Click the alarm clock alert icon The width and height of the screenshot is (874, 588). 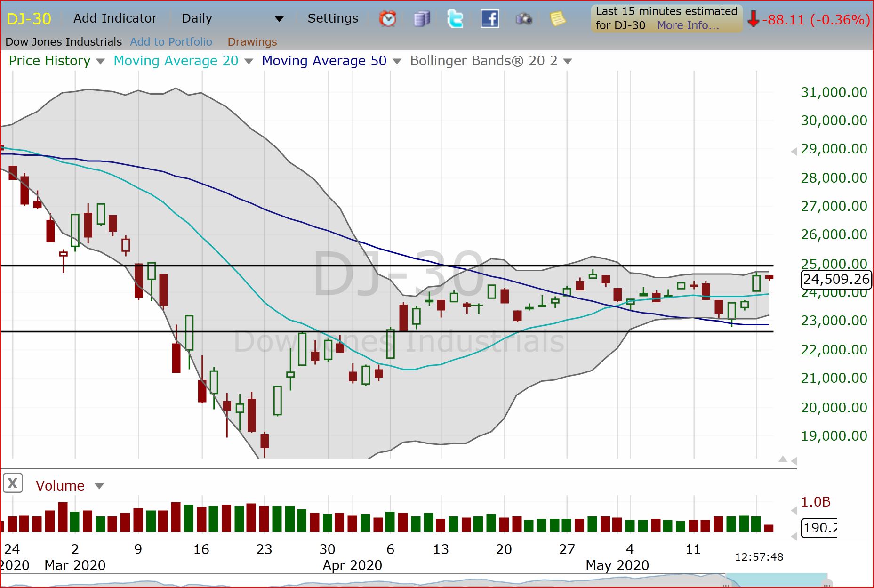pos(388,19)
